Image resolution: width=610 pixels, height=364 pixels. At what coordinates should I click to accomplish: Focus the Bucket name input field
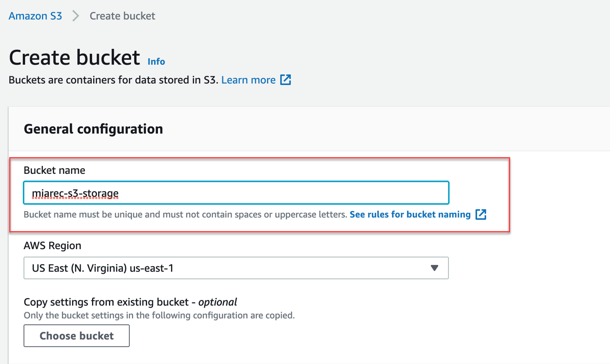coord(236,193)
